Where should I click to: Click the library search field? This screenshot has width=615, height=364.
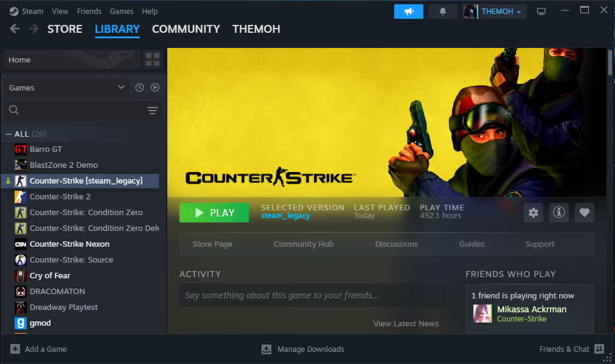point(73,110)
